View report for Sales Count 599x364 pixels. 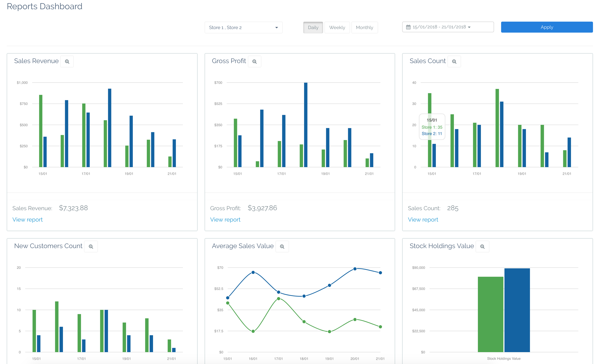coord(423,219)
